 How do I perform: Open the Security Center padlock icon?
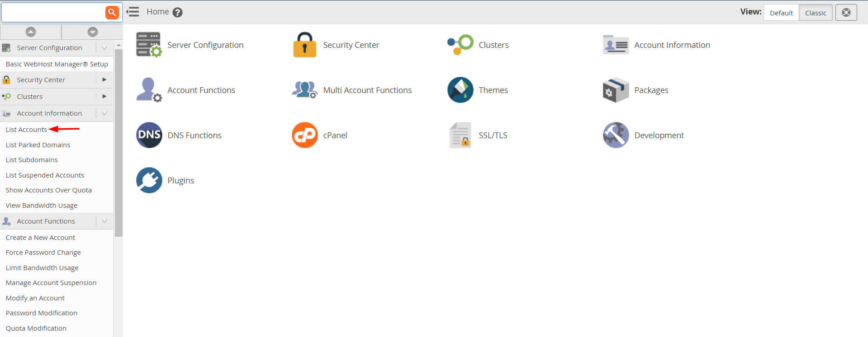tap(304, 45)
